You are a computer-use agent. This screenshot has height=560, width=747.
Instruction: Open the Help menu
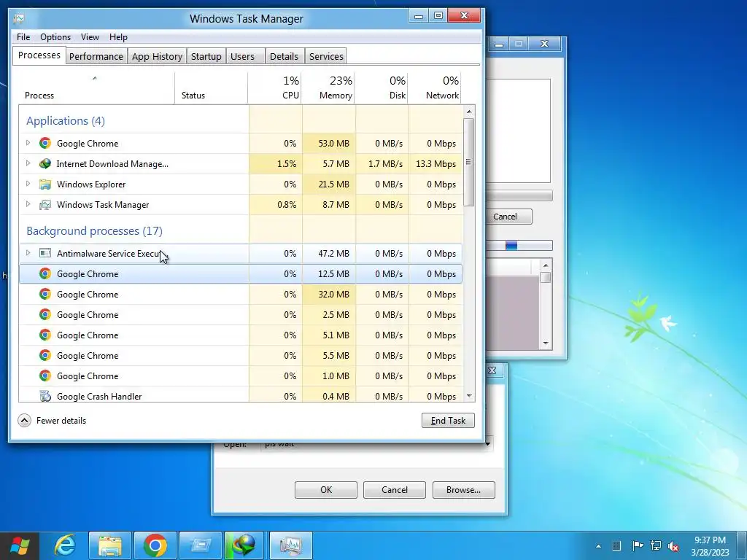[118, 37]
